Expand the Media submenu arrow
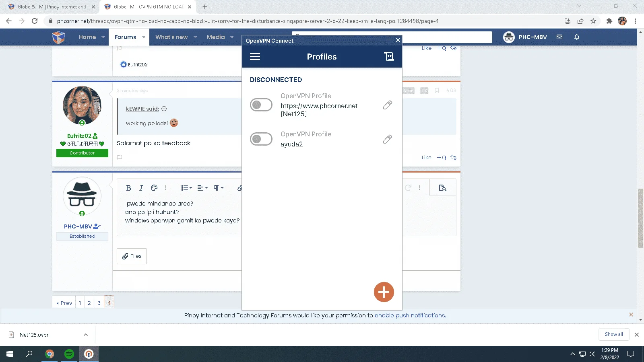 [x=232, y=37]
